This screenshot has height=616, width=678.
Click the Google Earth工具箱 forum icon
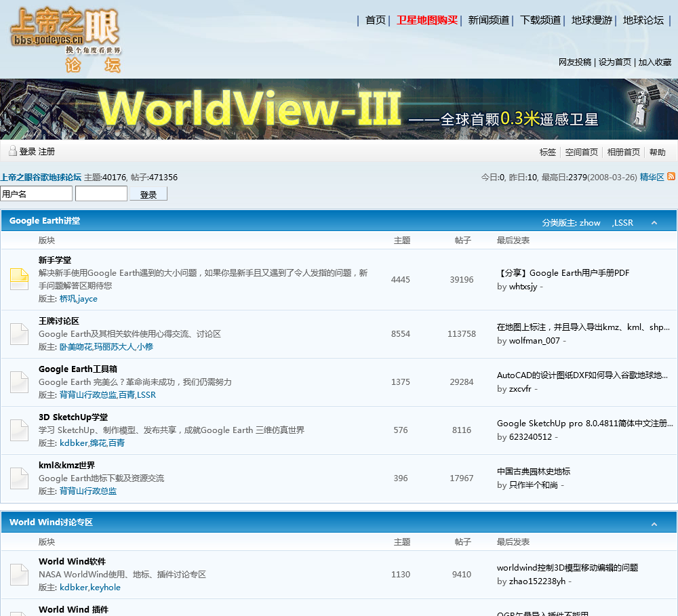(19, 382)
